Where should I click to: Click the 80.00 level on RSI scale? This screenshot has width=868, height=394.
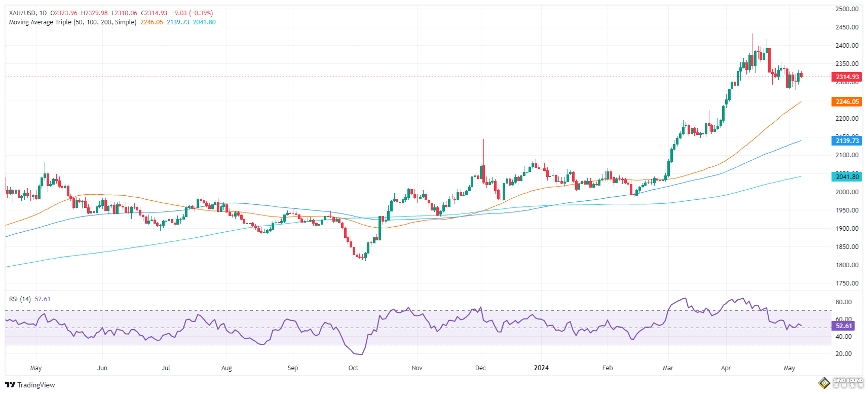tap(843, 302)
